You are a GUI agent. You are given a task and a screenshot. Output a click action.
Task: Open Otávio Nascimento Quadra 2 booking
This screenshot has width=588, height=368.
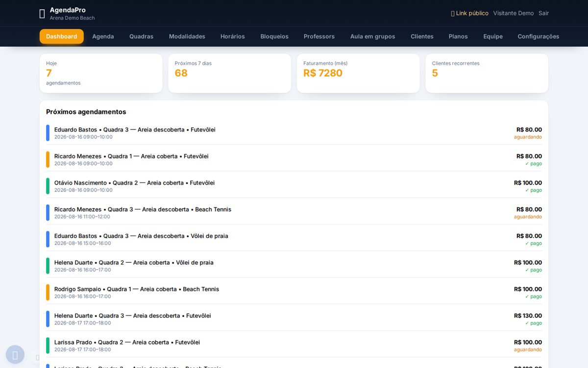coord(294,186)
